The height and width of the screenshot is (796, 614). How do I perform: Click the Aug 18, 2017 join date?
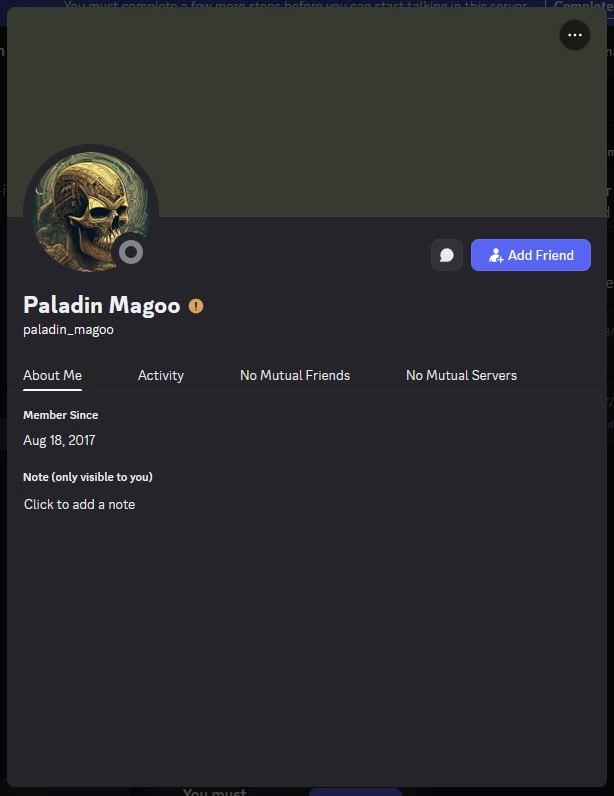pyautogui.click(x=59, y=440)
